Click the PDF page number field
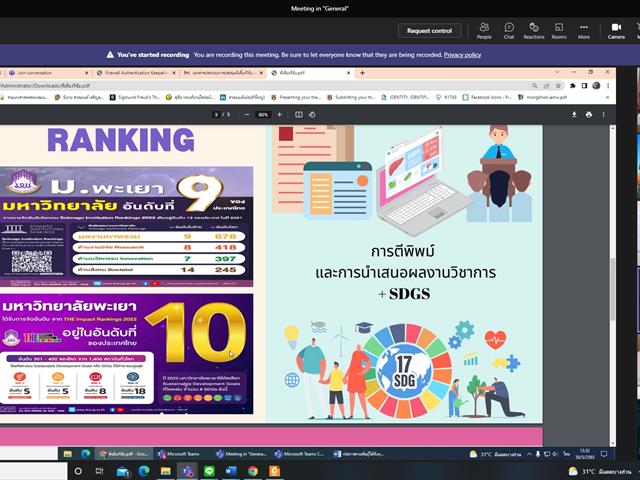This screenshot has width=640, height=480. [x=217, y=115]
